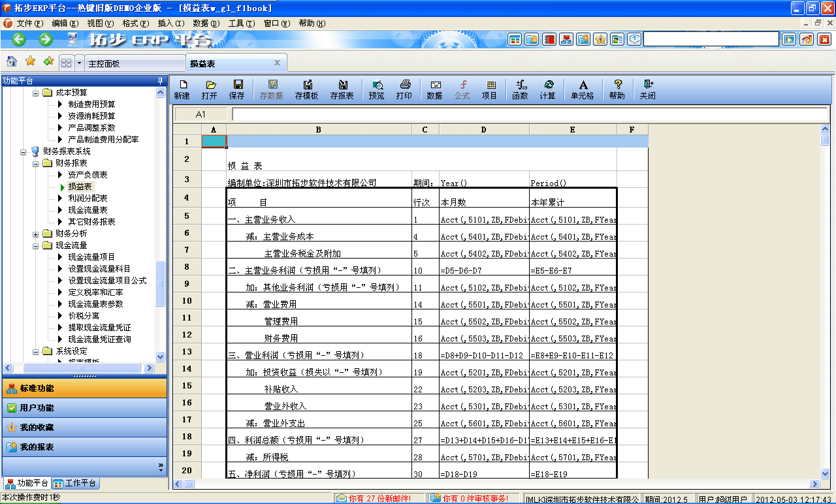Print the report via 打印 icon
836x504 pixels.
point(405,88)
